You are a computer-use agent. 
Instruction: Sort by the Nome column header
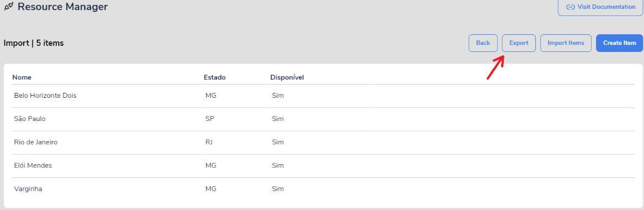coord(22,77)
